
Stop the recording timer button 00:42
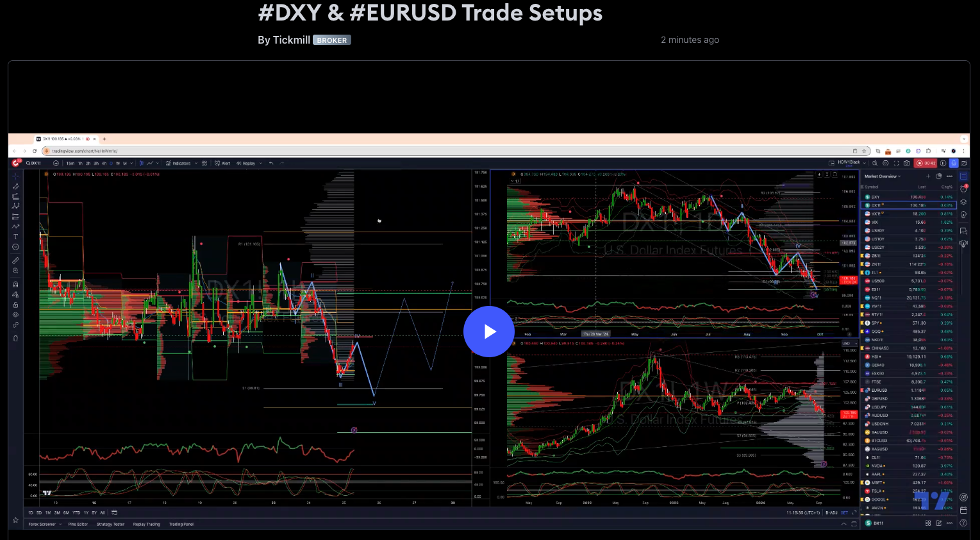tap(926, 163)
